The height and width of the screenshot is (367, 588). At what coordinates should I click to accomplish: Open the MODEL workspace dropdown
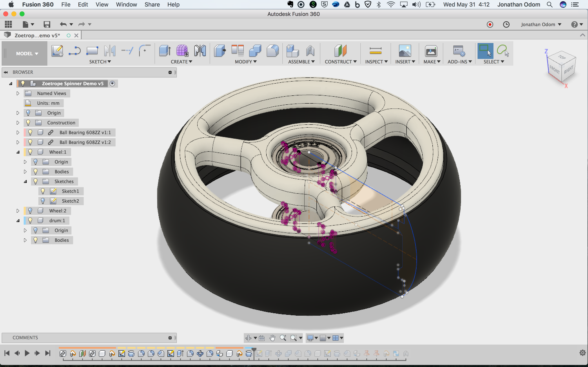[27, 53]
